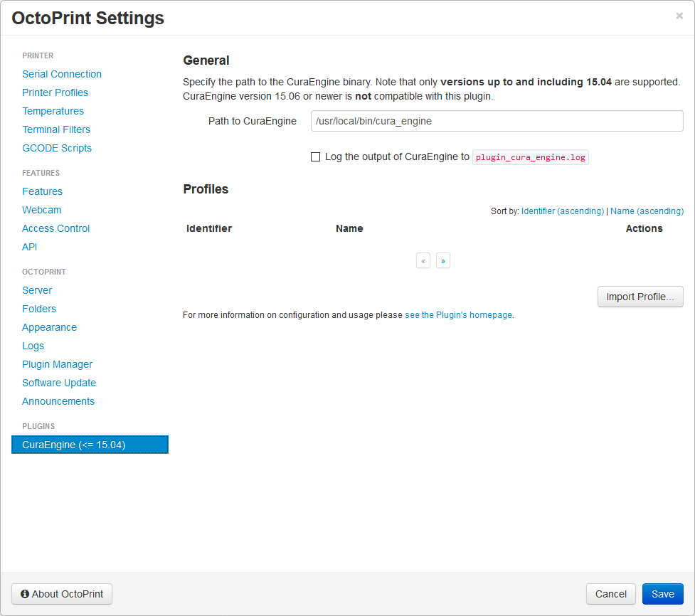Open Printer Profiles section

point(55,92)
